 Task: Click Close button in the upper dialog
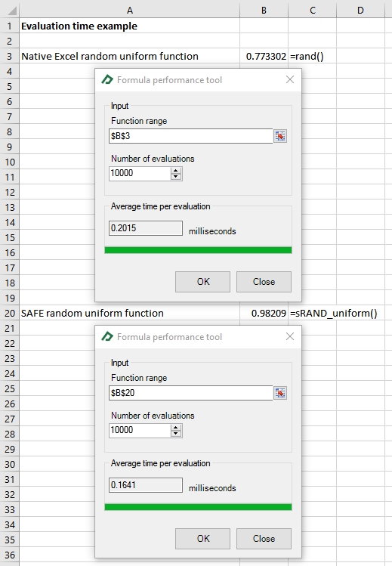coord(264,282)
